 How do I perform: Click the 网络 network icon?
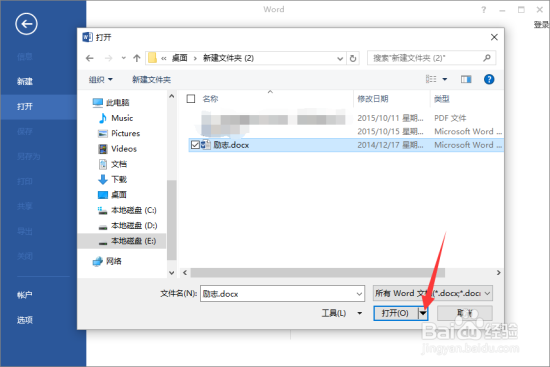[98, 262]
